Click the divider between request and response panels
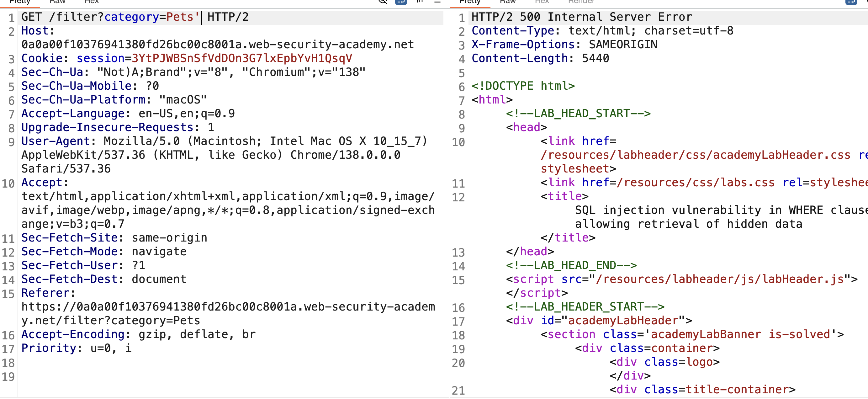 click(x=450, y=202)
